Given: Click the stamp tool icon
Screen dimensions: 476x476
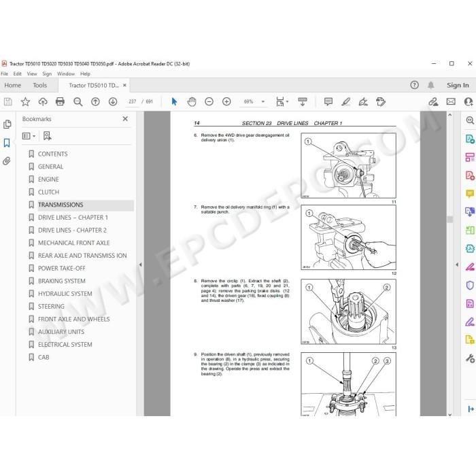Looking at the screenshot, I should [381, 101].
